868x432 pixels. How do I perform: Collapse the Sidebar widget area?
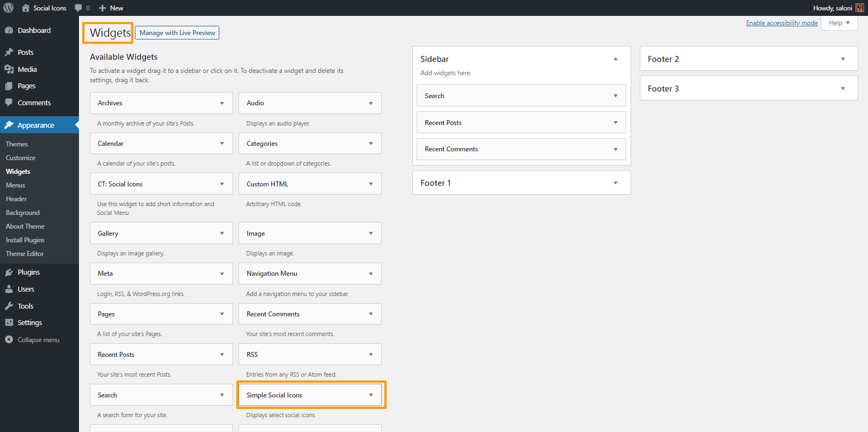pos(615,59)
